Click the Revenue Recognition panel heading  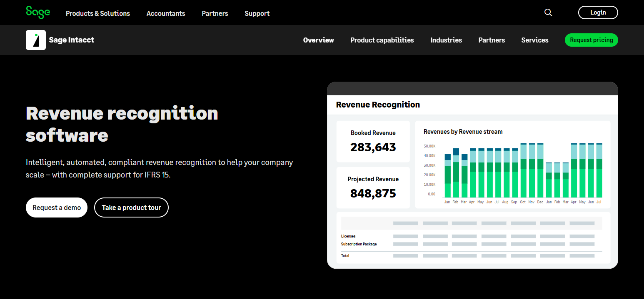coord(378,105)
